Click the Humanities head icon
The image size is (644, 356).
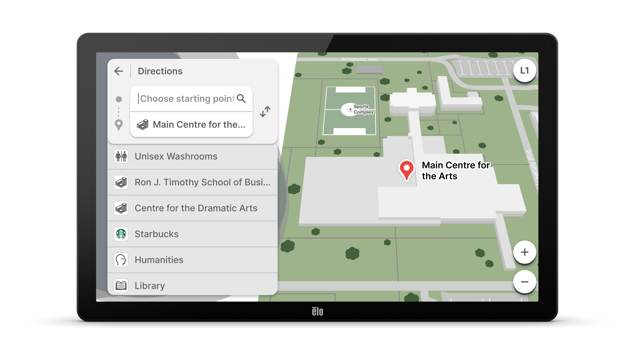[x=121, y=260]
